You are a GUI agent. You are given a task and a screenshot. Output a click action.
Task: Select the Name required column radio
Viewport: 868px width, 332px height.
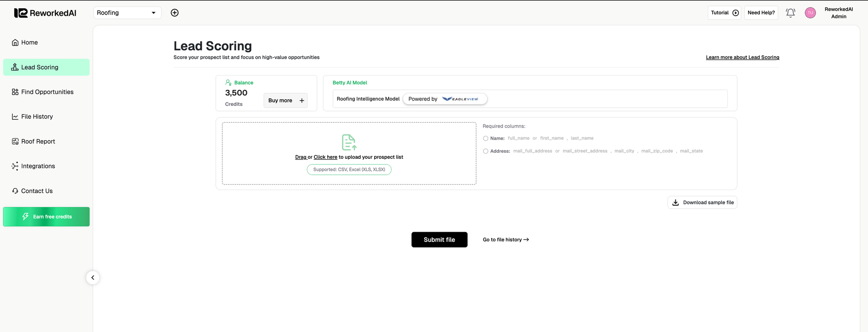point(486,138)
